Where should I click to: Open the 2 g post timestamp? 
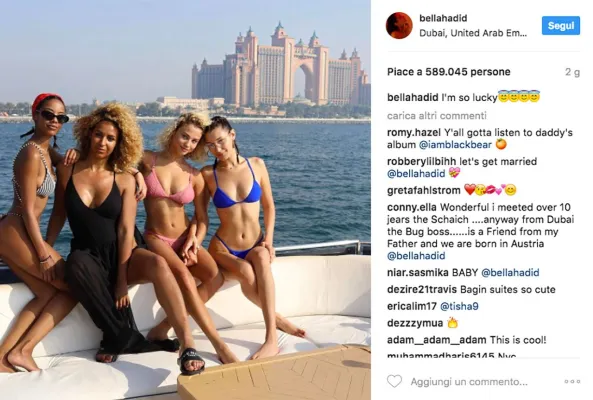pyautogui.click(x=572, y=72)
